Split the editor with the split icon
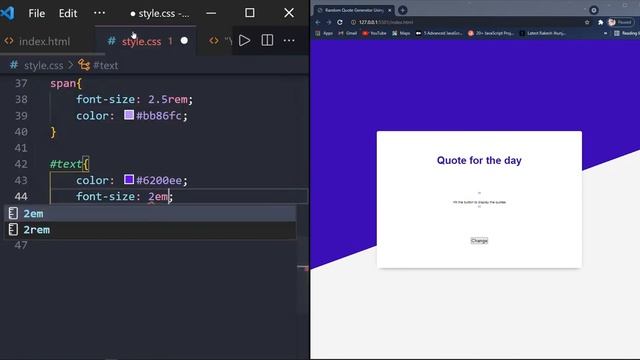Viewport: 640px width, 360px height. click(x=267, y=40)
